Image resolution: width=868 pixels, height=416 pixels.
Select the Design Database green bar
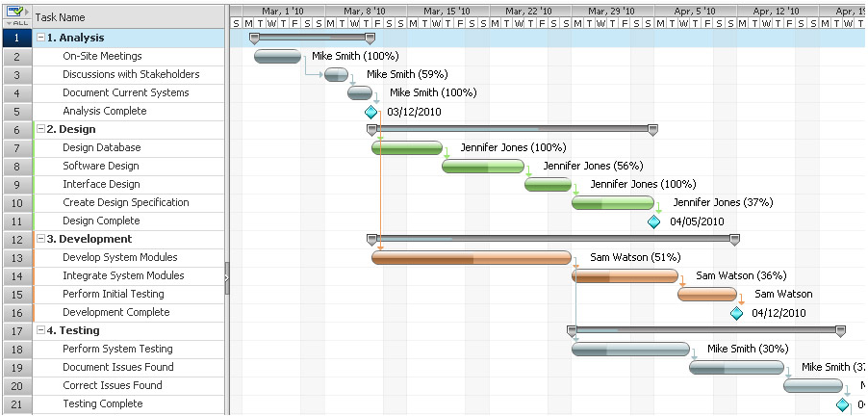click(x=407, y=147)
